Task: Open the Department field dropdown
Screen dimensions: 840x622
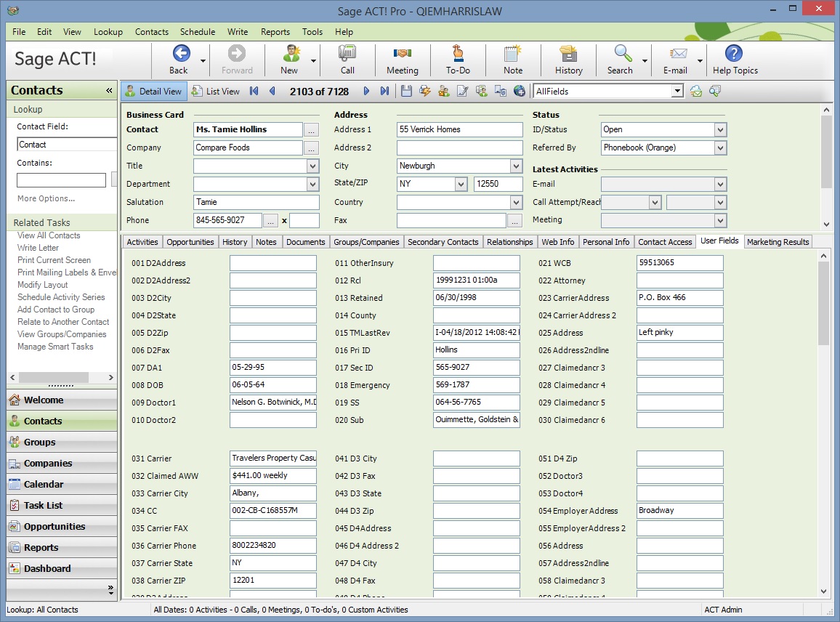Action: [x=313, y=185]
